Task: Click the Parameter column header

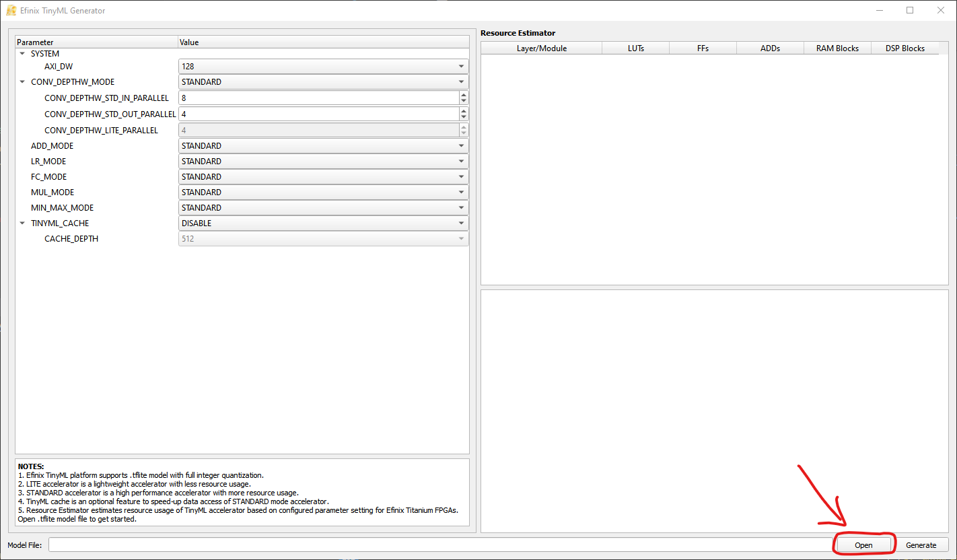Action: coord(96,42)
